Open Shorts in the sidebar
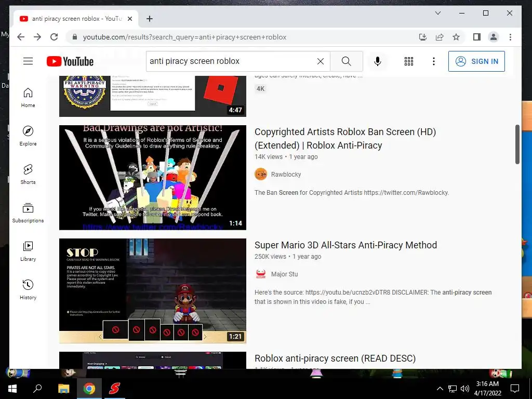 [x=28, y=175]
